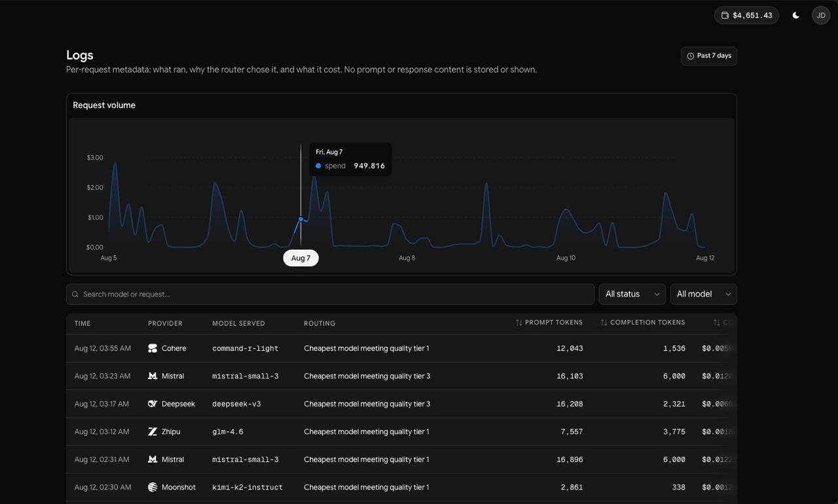The width and height of the screenshot is (838, 504).
Task: Click the Aug 12, 03:12 AM timestamp
Action: click(x=101, y=431)
